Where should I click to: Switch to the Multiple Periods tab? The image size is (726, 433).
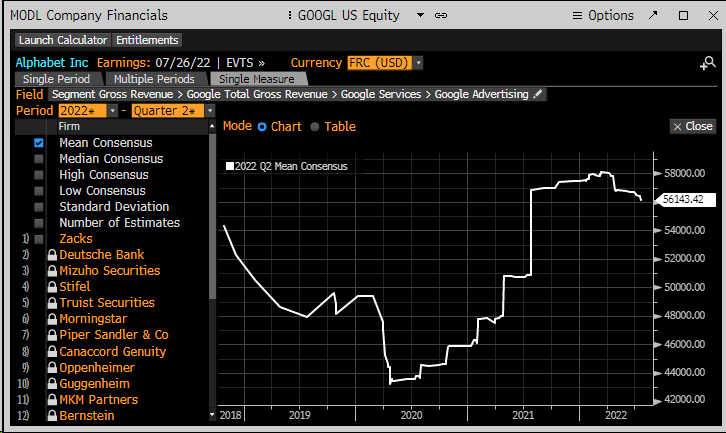tap(154, 79)
